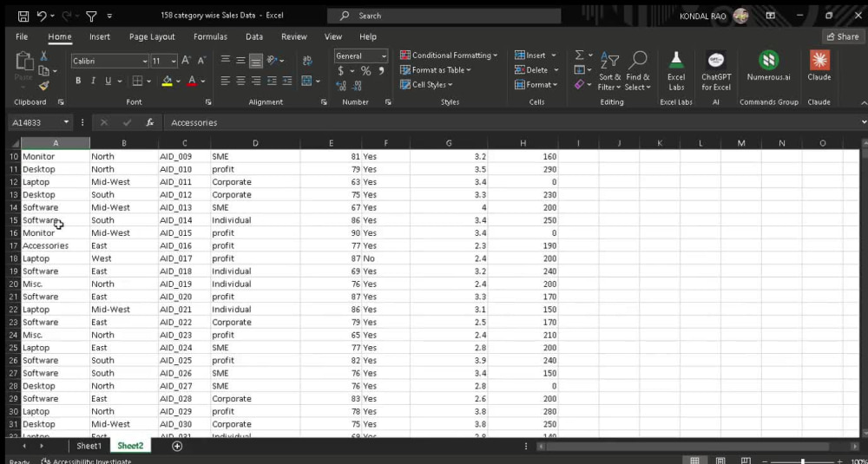Click the Wrap Text icon

pos(307,61)
